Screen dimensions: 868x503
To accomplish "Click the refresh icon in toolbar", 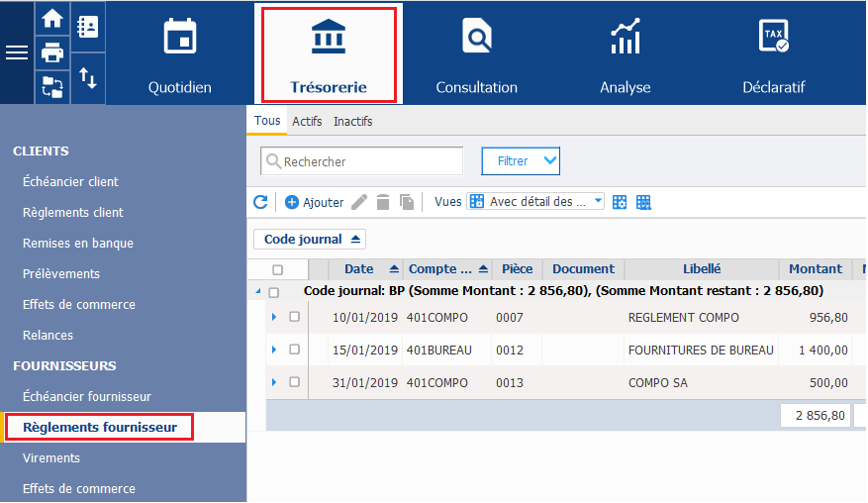I will click(x=260, y=202).
